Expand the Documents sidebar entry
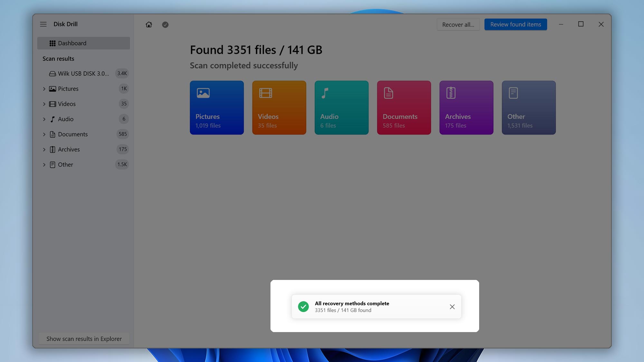Screen dimensions: 644x362 (44, 134)
